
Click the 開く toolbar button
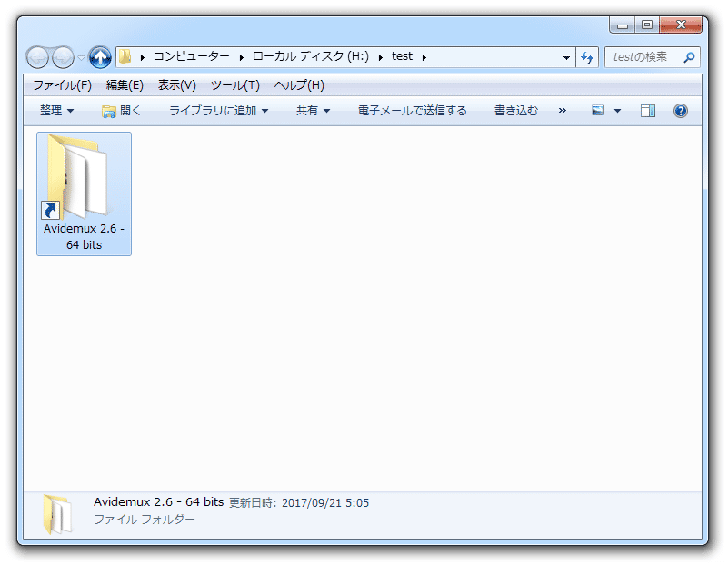(x=121, y=111)
